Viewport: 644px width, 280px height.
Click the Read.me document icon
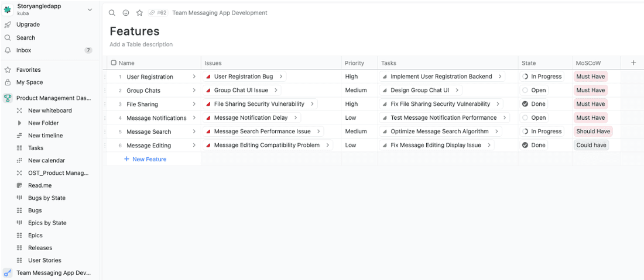[19, 185]
